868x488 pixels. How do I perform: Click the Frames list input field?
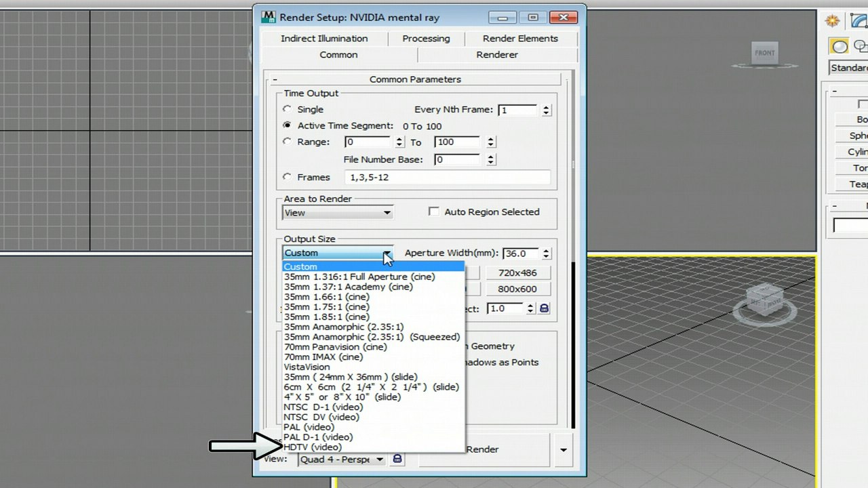point(448,178)
